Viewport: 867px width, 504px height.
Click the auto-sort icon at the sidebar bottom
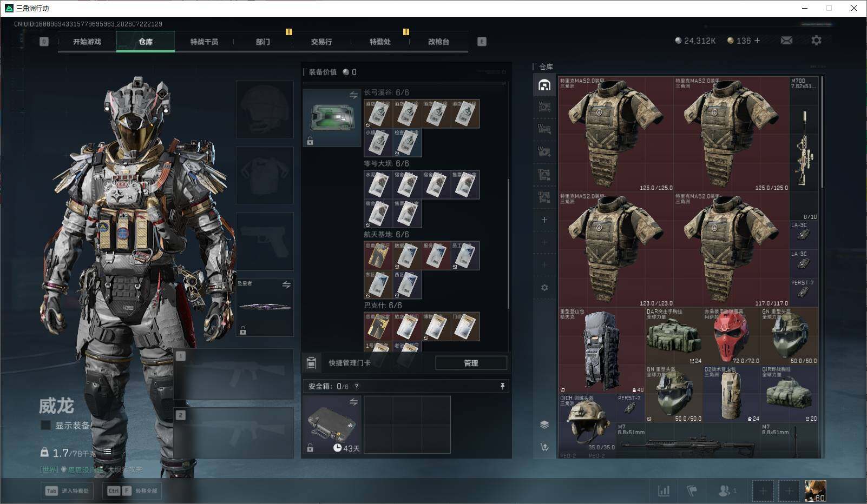pos(544,447)
